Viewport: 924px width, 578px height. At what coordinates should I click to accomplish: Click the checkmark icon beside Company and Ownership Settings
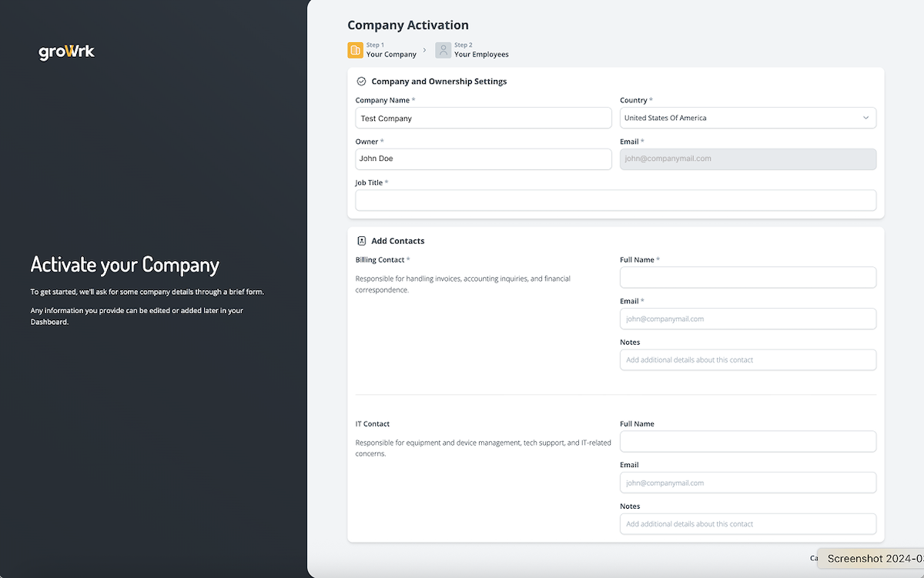(x=361, y=81)
